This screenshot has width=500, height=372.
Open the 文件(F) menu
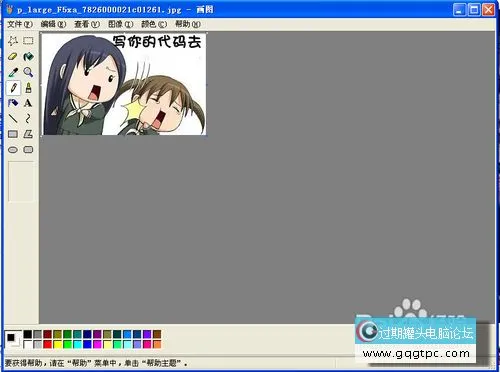[x=20, y=24]
